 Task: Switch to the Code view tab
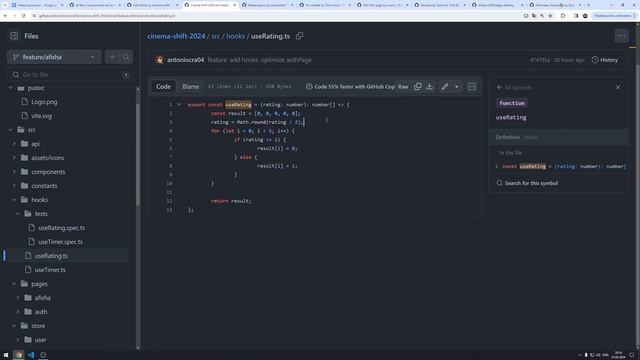point(163,87)
